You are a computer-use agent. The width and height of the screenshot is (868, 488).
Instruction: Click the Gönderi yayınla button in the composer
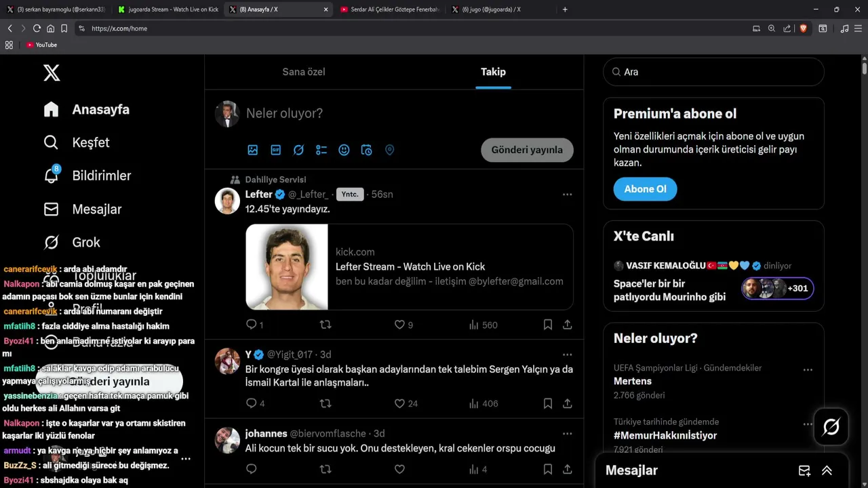pyautogui.click(x=527, y=150)
